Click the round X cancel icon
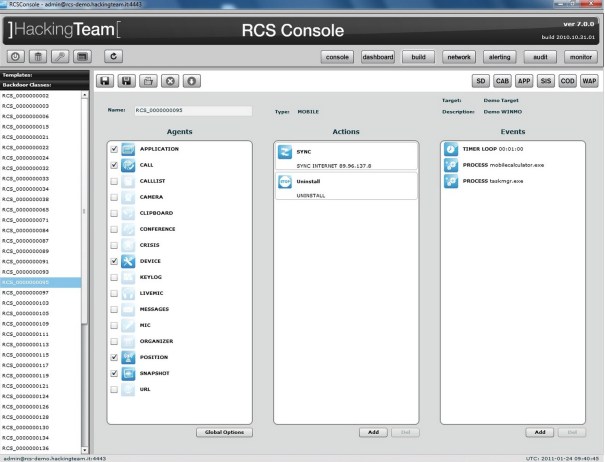 coord(170,79)
